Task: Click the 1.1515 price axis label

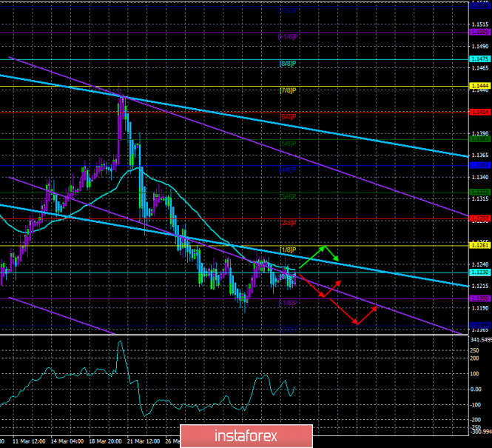Action: pos(480,24)
